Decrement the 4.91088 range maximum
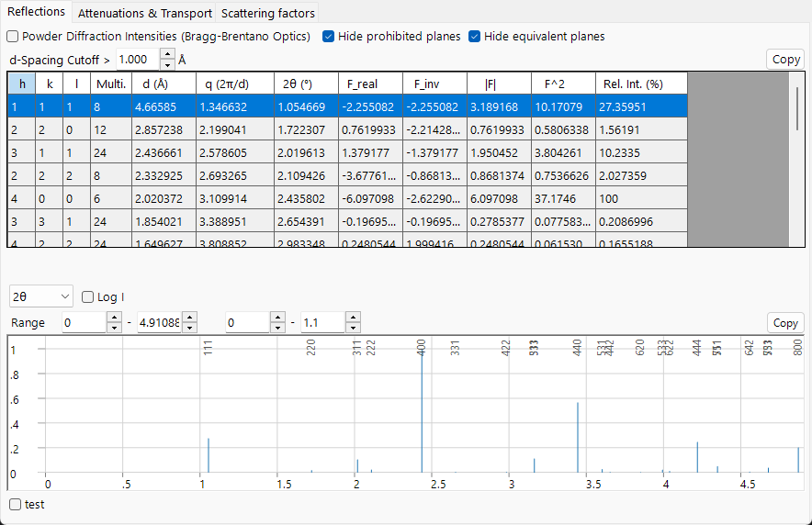The height and width of the screenshot is (525, 812). tap(189, 328)
